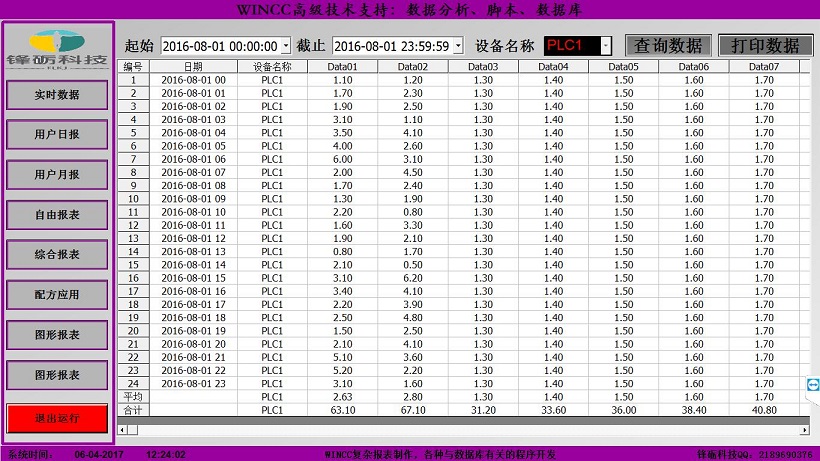Click Data03 total value 31.20
This screenshot has width=820, height=461.
click(x=483, y=410)
